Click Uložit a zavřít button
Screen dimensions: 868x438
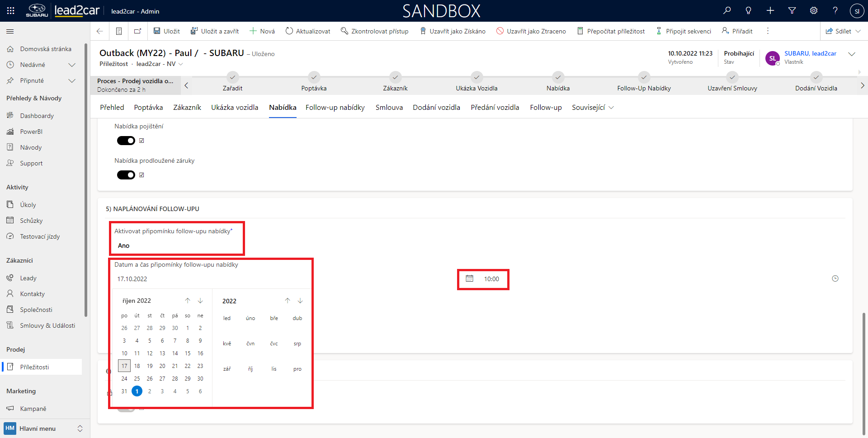tap(215, 31)
